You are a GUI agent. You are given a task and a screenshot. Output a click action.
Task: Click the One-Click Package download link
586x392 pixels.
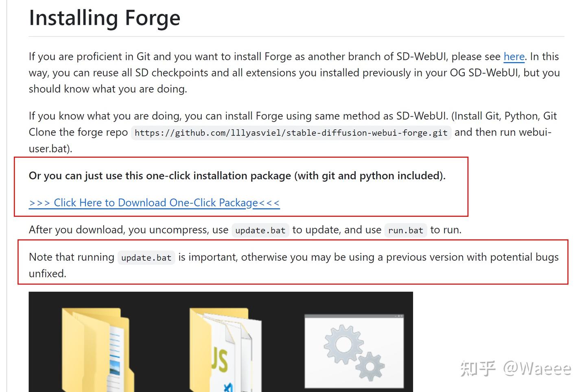[x=154, y=203]
